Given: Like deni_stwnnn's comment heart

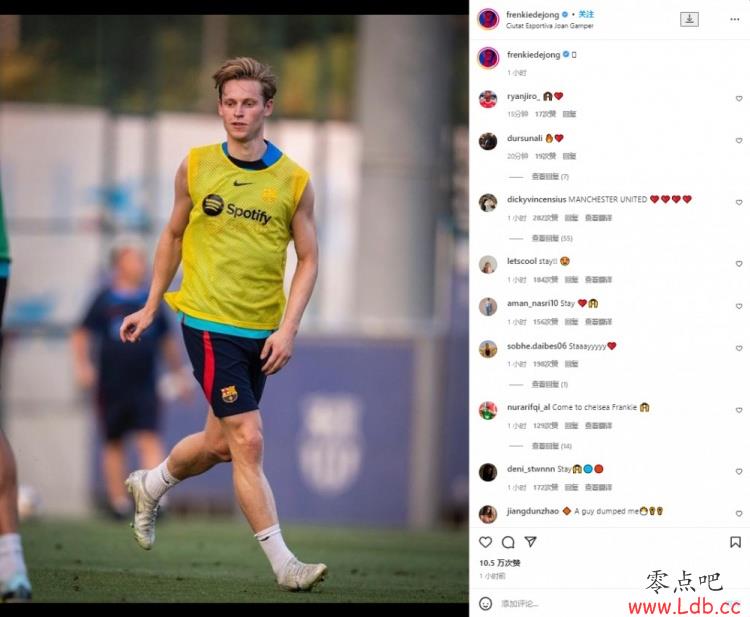Looking at the screenshot, I should (739, 472).
